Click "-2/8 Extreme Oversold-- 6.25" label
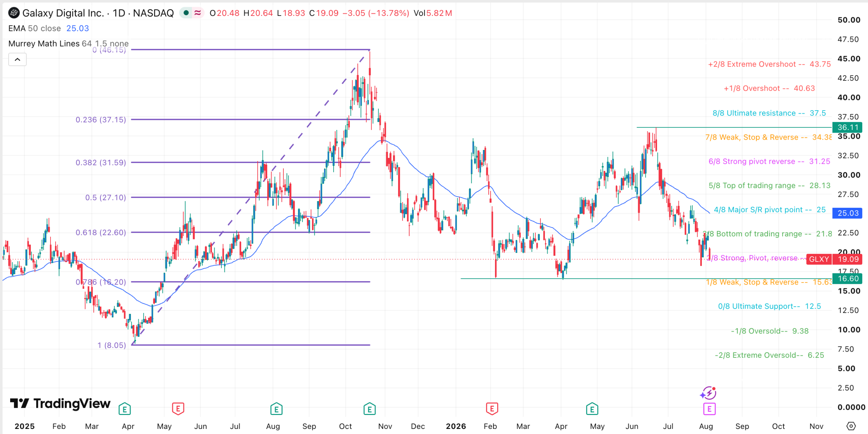Viewport: 868px width, 434px height. 769,355
